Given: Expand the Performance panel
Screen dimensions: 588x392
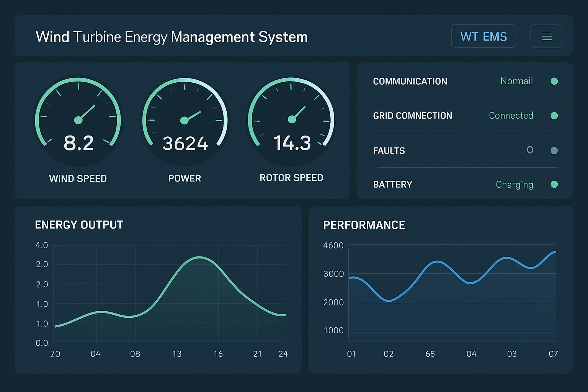Looking at the screenshot, I should [364, 225].
